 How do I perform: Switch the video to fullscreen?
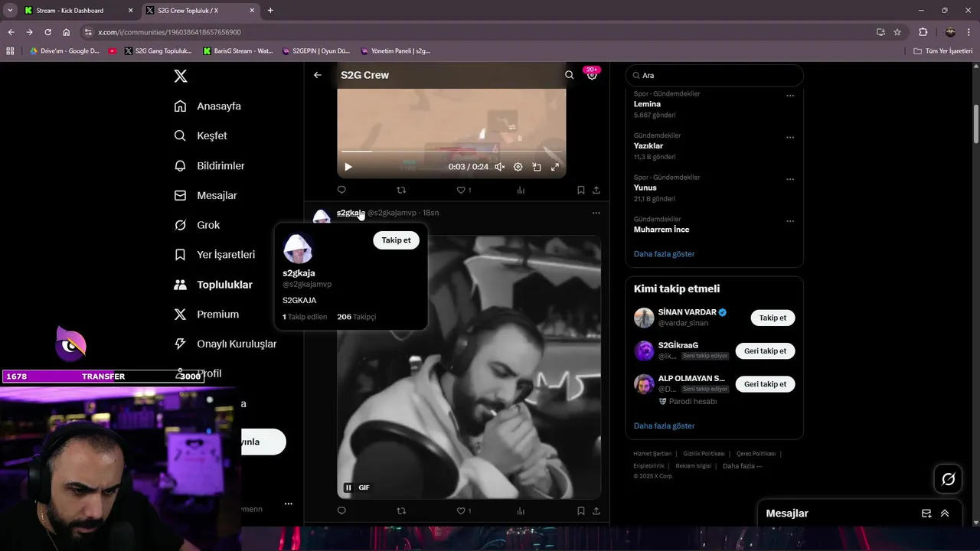coord(555,167)
